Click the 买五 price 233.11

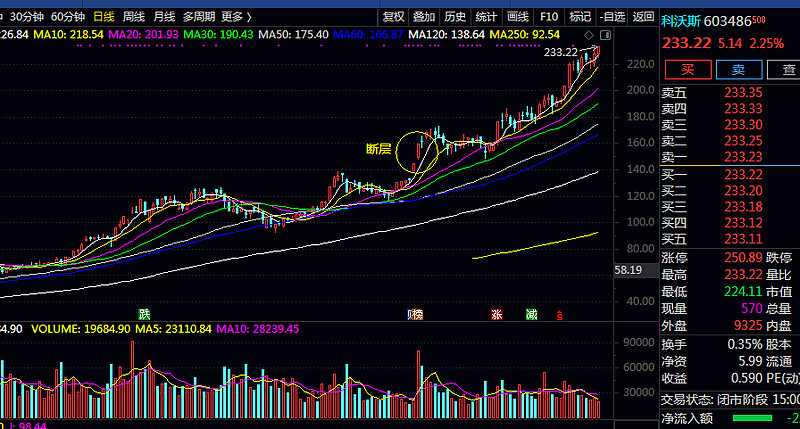click(x=743, y=239)
